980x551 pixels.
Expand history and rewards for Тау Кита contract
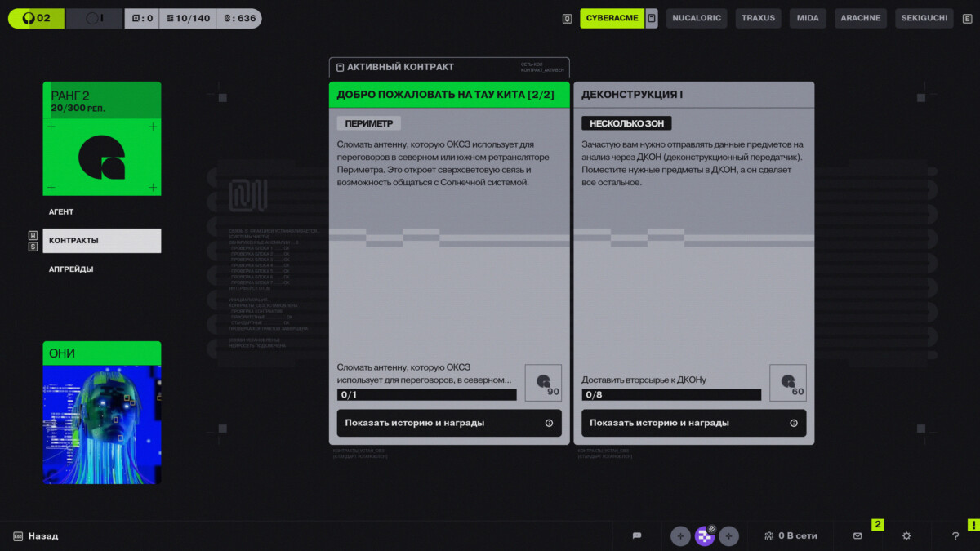point(448,423)
